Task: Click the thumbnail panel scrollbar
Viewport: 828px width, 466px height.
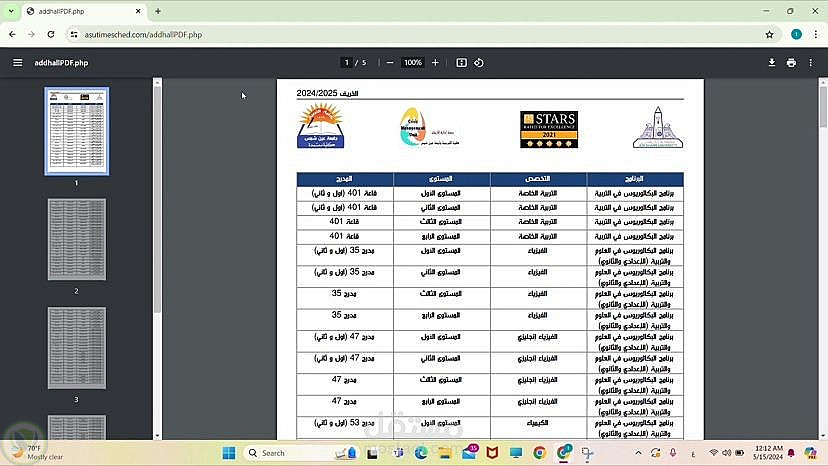Action: click(157, 201)
